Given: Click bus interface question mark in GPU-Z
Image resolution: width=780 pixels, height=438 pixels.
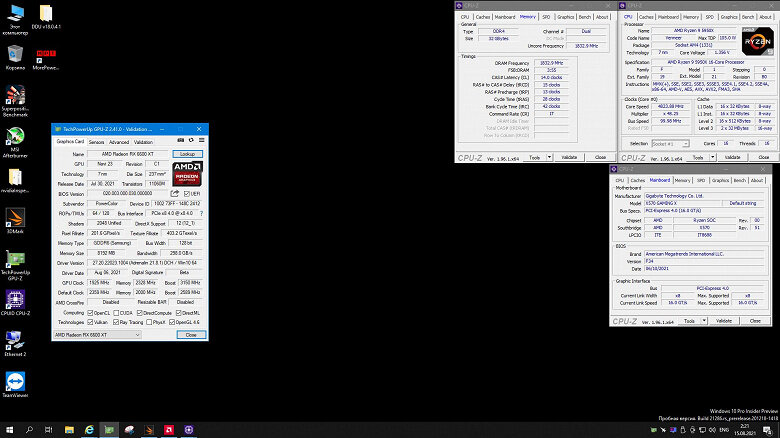Looking at the screenshot, I should tap(201, 213).
